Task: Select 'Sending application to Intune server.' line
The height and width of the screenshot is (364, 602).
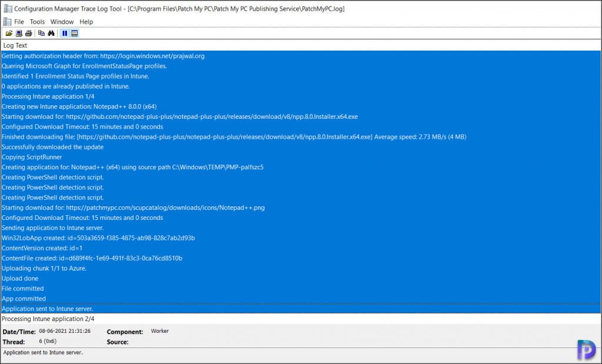Action: click(300, 228)
